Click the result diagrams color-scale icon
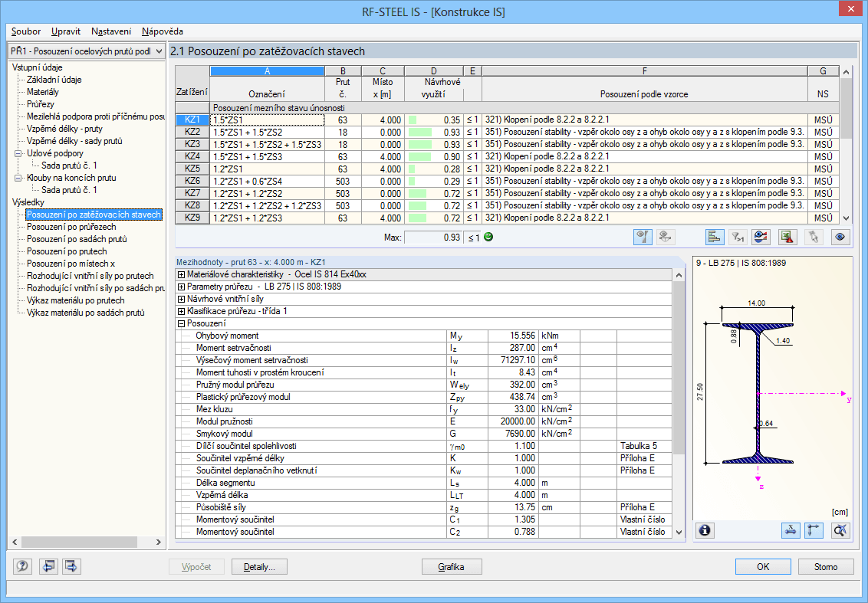Screen dimensions: 868x603 [x=762, y=237]
